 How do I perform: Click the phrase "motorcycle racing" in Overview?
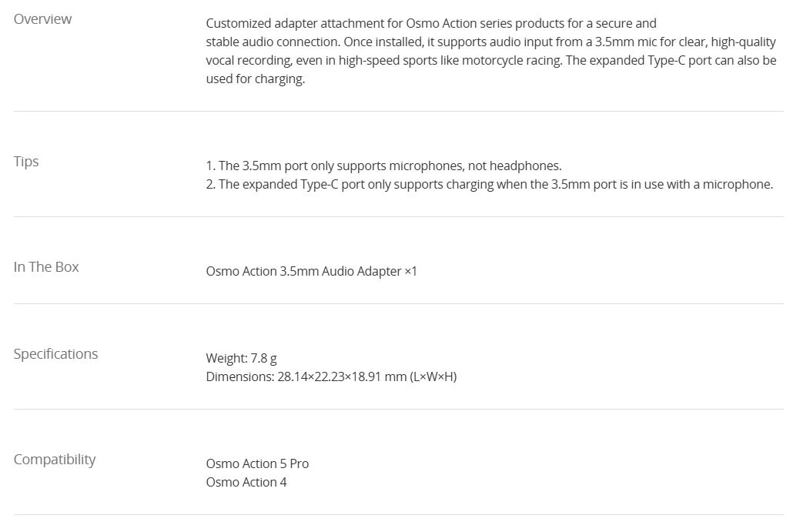point(512,60)
